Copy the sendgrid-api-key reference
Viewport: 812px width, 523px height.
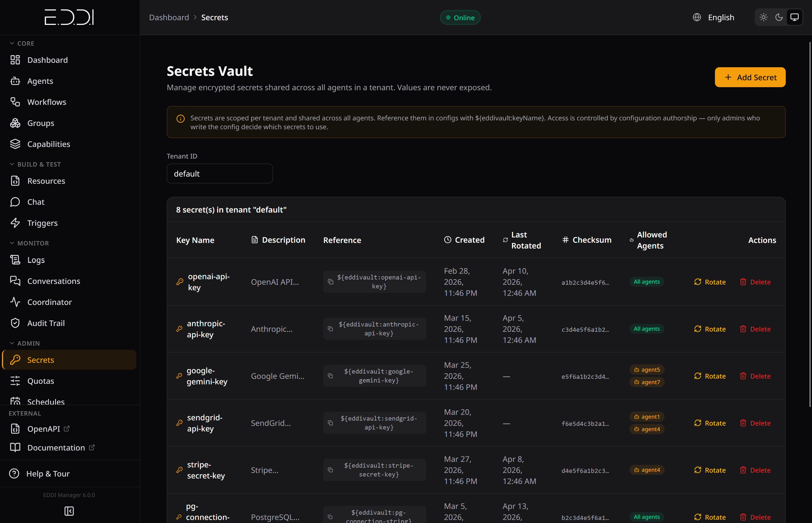click(x=330, y=423)
